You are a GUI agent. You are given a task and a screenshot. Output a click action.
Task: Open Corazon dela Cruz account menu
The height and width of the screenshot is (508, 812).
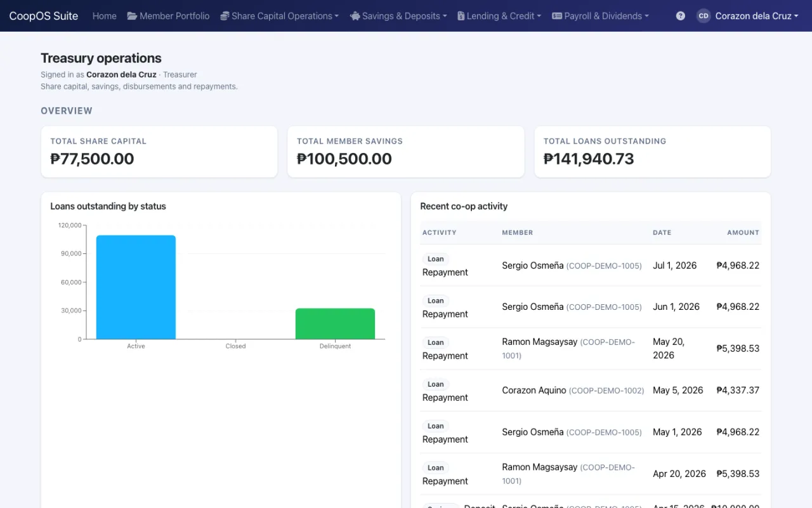[x=747, y=16]
